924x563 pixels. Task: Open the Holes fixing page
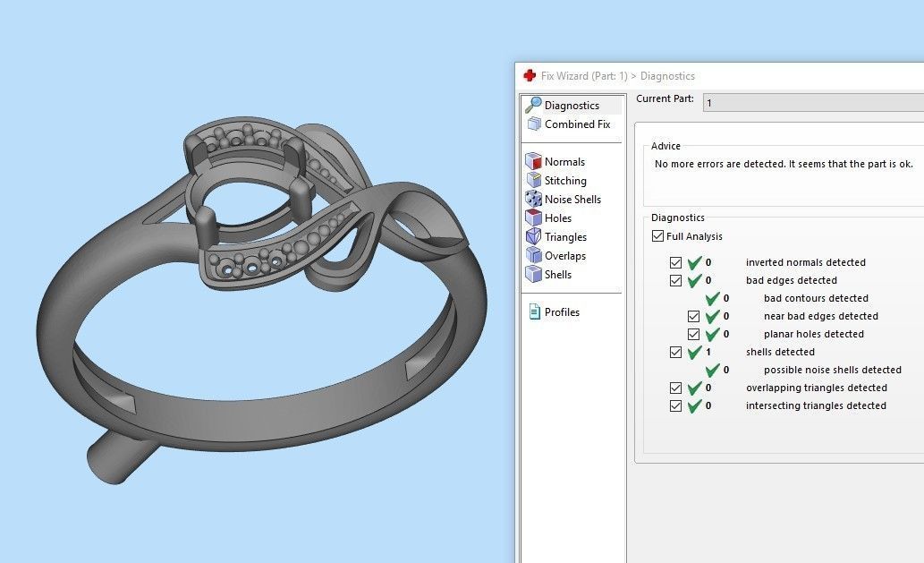(x=558, y=218)
